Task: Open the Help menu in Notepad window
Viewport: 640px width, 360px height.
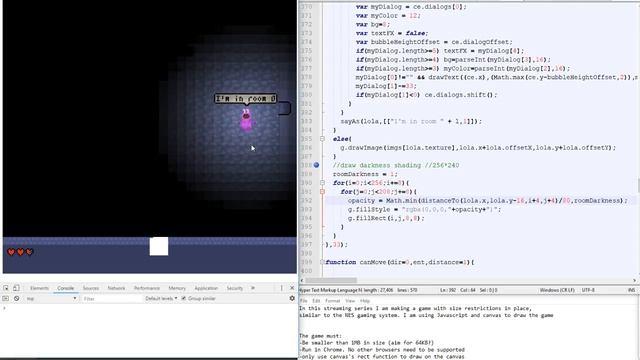Action: point(365,301)
